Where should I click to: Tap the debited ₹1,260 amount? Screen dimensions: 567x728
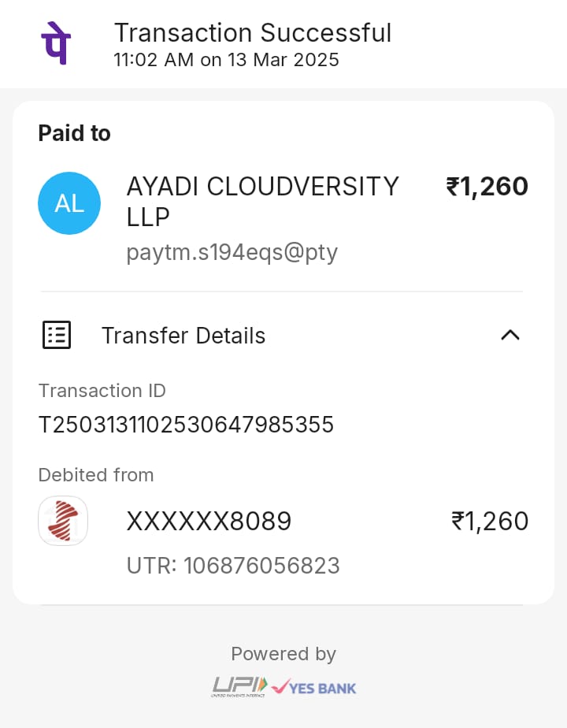pos(489,522)
